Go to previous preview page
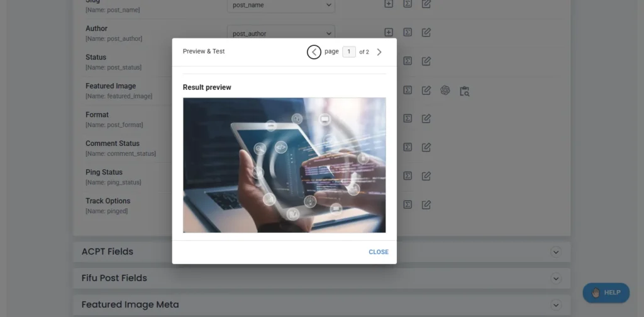 314,52
